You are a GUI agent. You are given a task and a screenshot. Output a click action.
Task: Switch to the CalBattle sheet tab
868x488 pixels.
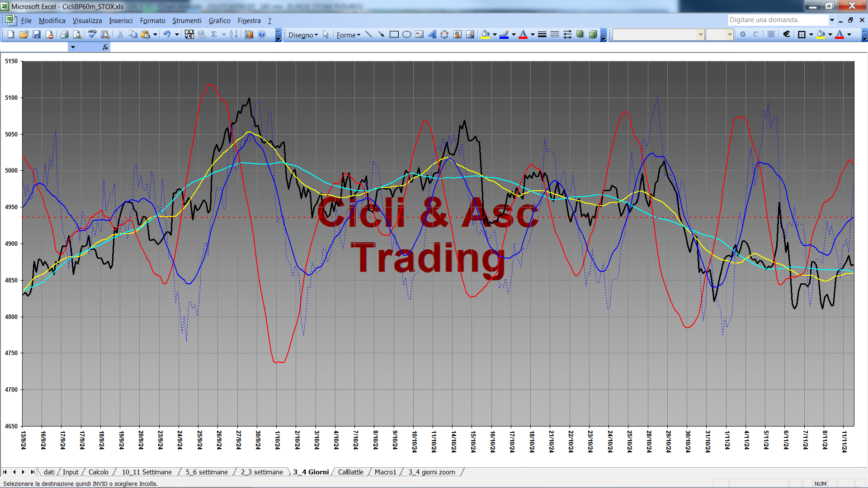click(x=350, y=472)
